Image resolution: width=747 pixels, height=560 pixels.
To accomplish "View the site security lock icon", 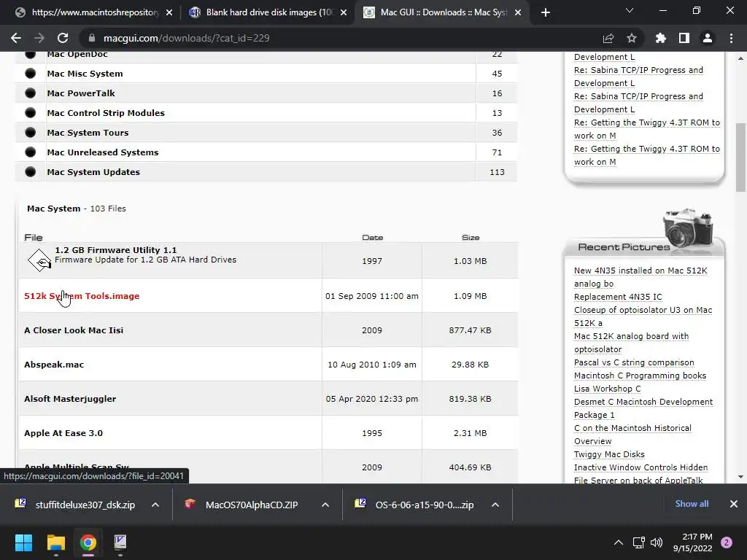I will (x=92, y=38).
